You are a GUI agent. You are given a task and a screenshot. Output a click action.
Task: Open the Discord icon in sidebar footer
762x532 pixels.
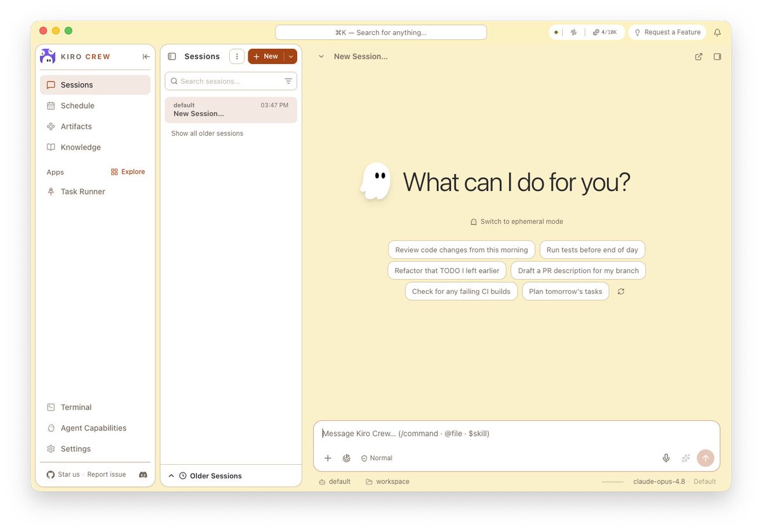coord(143,474)
